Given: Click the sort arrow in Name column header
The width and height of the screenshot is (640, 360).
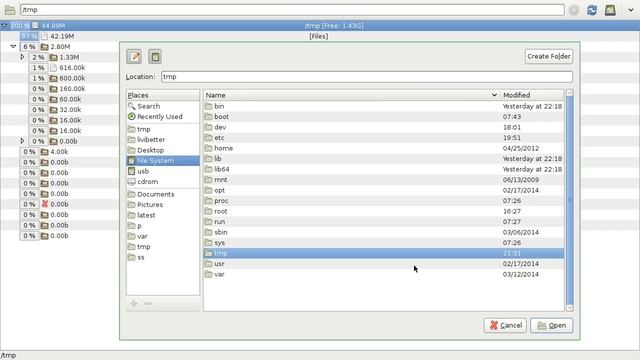Looking at the screenshot, I should [x=494, y=95].
